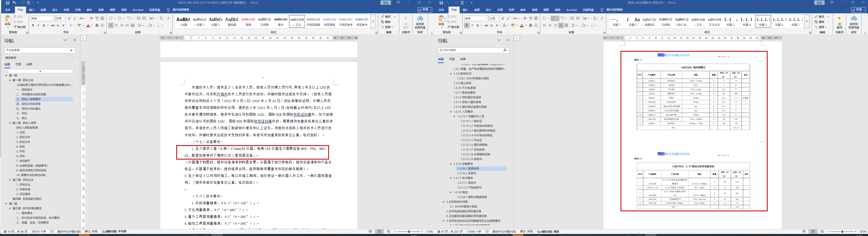The width and height of the screenshot is (868, 236).
Task: Apply subscript in left Word window
Action: coord(58,25)
